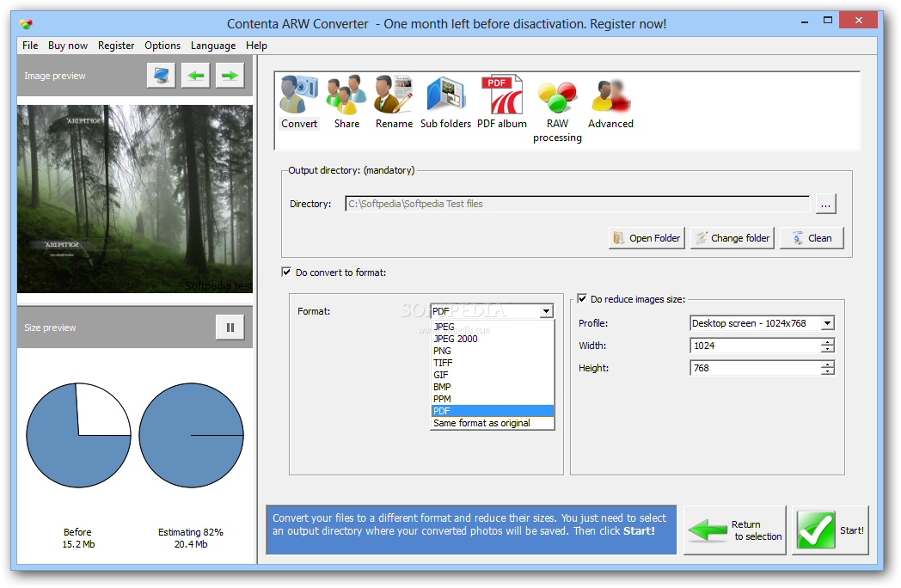This screenshot has height=588, width=901.
Task: Collapse the Format dropdown arrow
Action: [x=546, y=311]
